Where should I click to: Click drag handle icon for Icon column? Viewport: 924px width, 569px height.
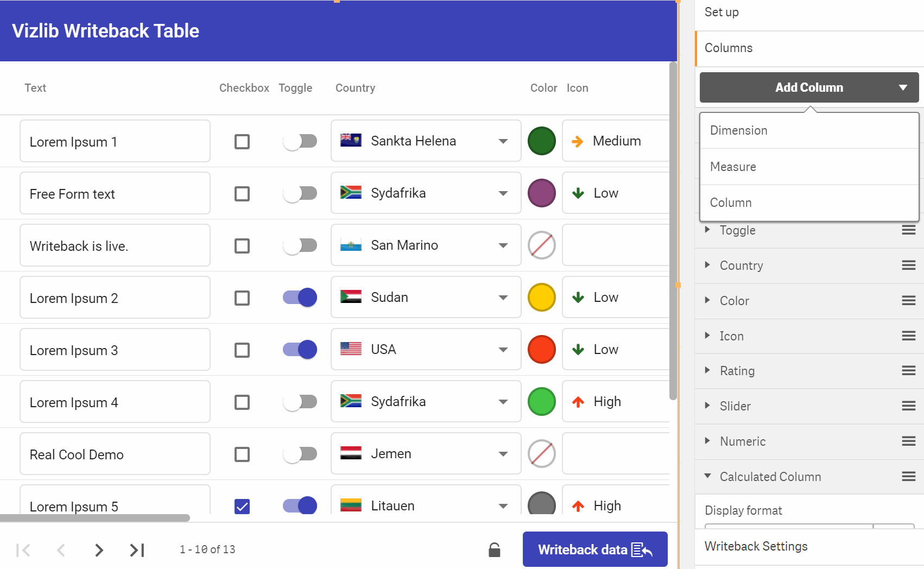[909, 336]
